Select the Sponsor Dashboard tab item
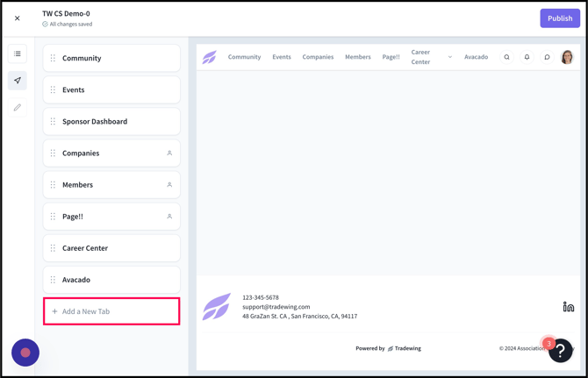 [111, 122]
